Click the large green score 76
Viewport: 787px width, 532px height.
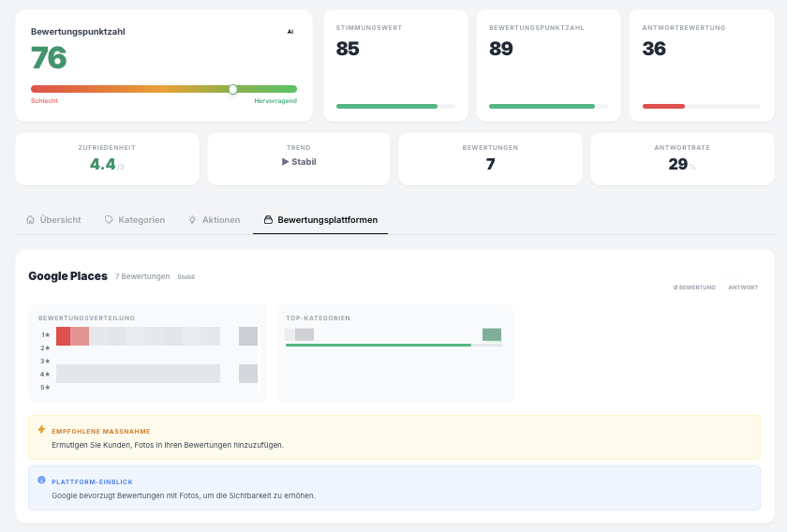49,58
